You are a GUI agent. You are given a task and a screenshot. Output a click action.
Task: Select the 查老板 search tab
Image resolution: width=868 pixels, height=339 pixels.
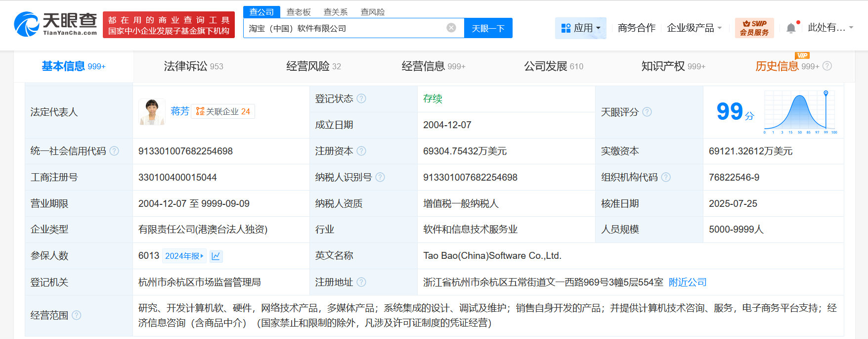point(299,12)
